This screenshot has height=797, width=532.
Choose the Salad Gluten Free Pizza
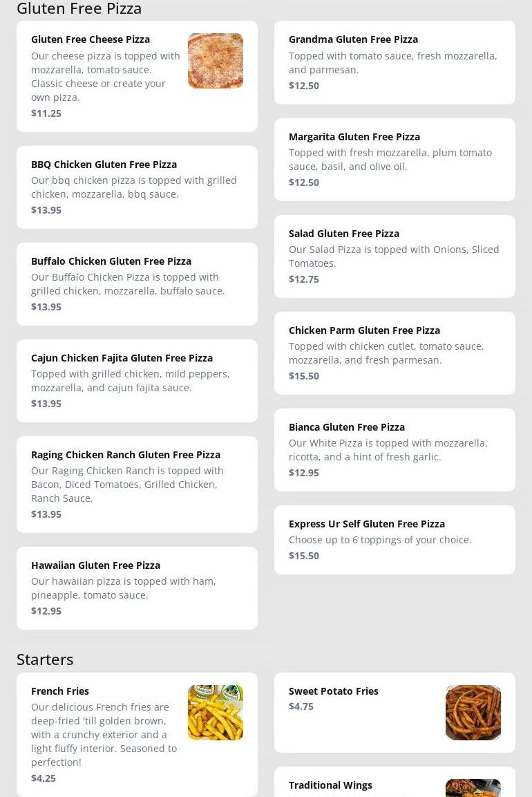coord(395,256)
